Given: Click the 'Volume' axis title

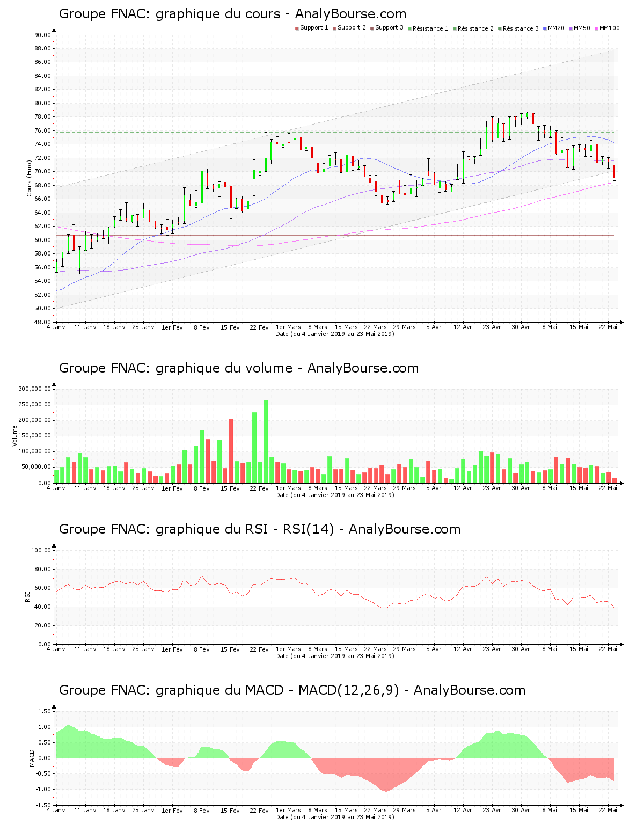Looking at the screenshot, I should (15, 436).
